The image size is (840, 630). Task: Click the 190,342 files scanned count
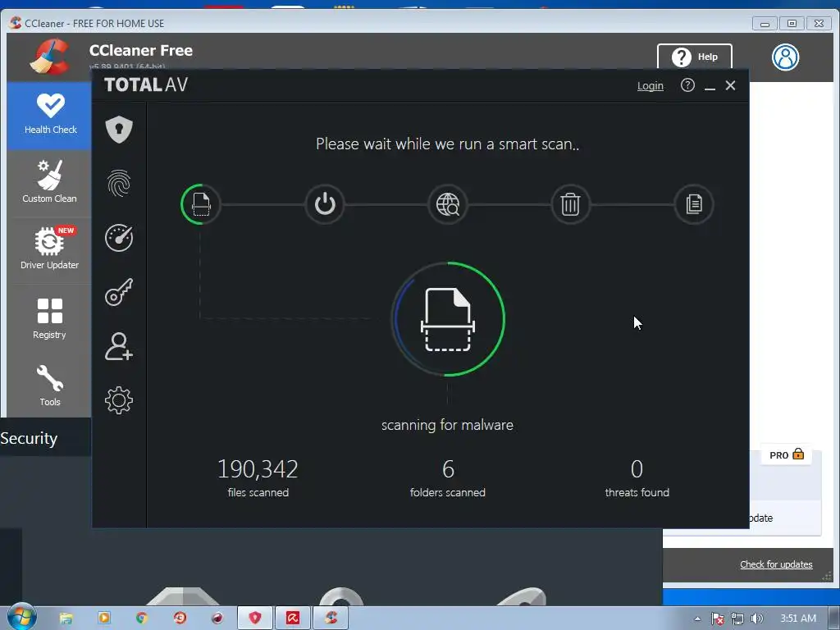coord(258,469)
